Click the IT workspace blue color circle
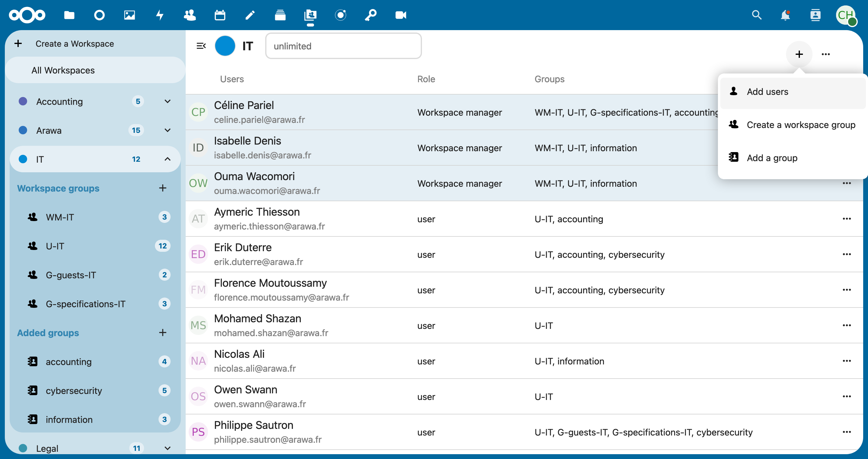This screenshot has width=868, height=459. click(x=225, y=46)
